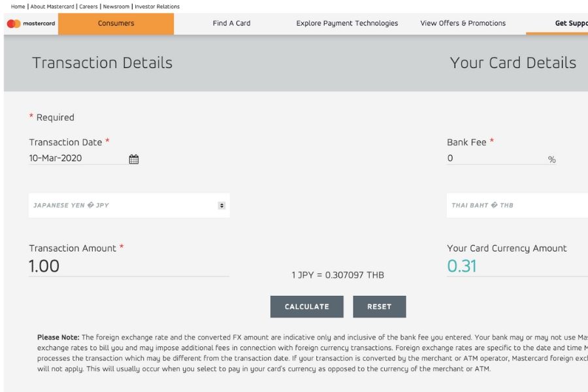588x392 pixels.
Task: Open View Offers & Promotions menu
Action: pyautogui.click(x=463, y=24)
